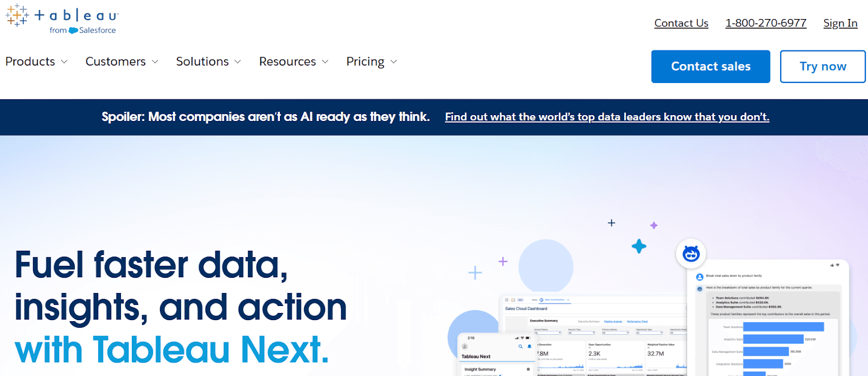Open the Sign In link
This screenshot has width=868, height=376.
point(840,23)
